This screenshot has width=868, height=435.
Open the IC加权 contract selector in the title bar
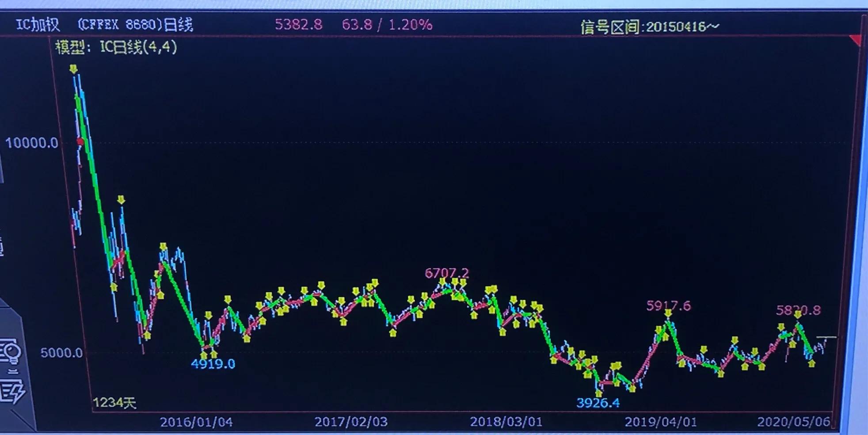click(38, 24)
